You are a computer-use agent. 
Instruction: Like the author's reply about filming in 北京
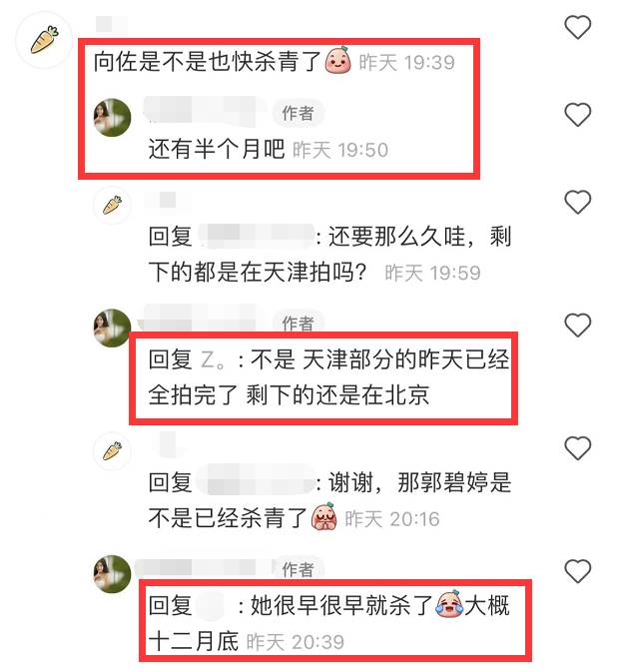click(577, 325)
